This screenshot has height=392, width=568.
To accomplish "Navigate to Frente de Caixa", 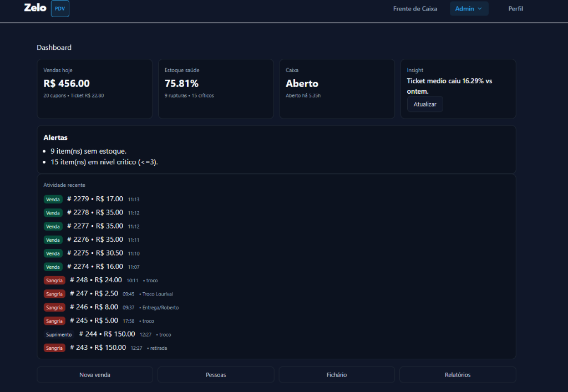I will pos(415,8).
